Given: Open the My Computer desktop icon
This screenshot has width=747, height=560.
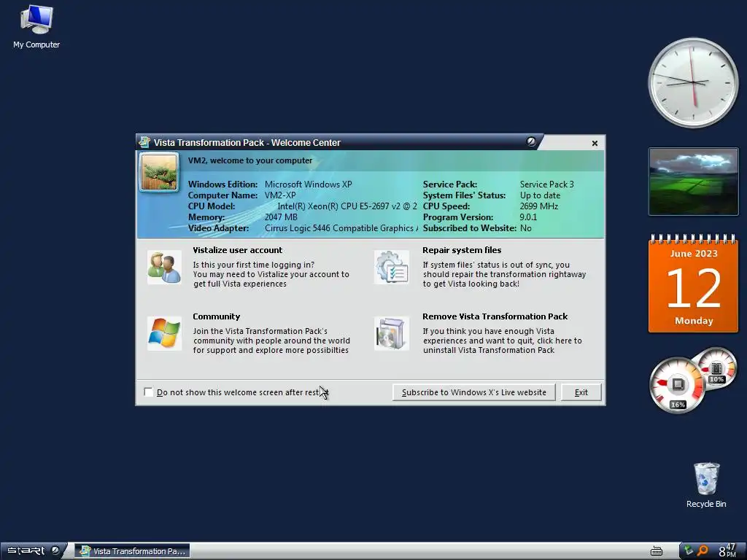Looking at the screenshot, I should pyautogui.click(x=36, y=27).
